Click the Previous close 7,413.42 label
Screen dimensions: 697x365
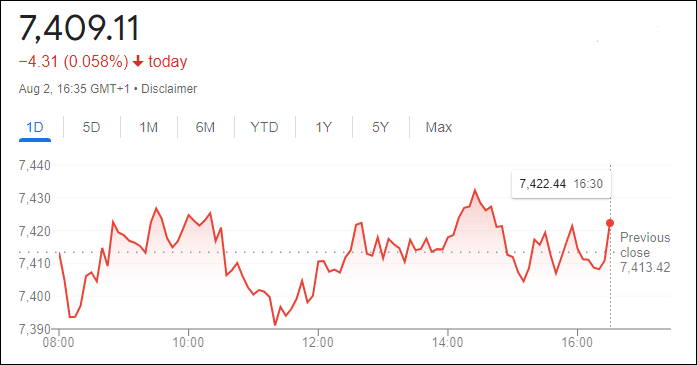tap(645, 252)
